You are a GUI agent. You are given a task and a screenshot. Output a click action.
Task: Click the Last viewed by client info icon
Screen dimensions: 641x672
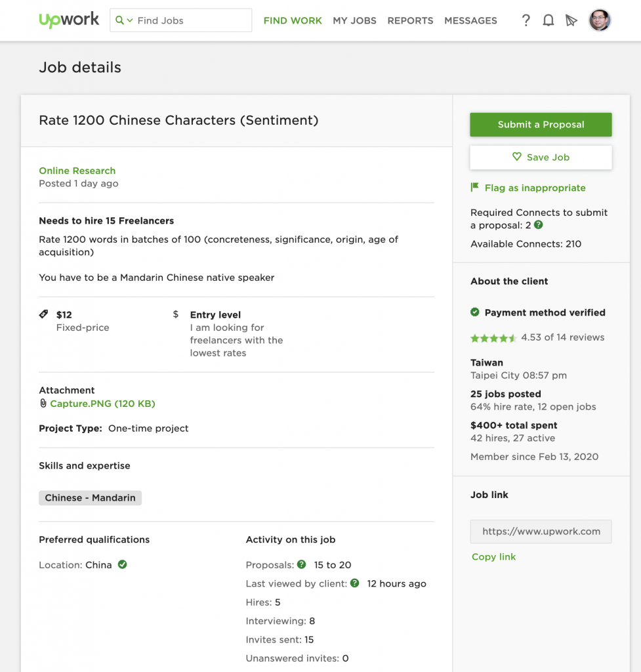pos(355,583)
